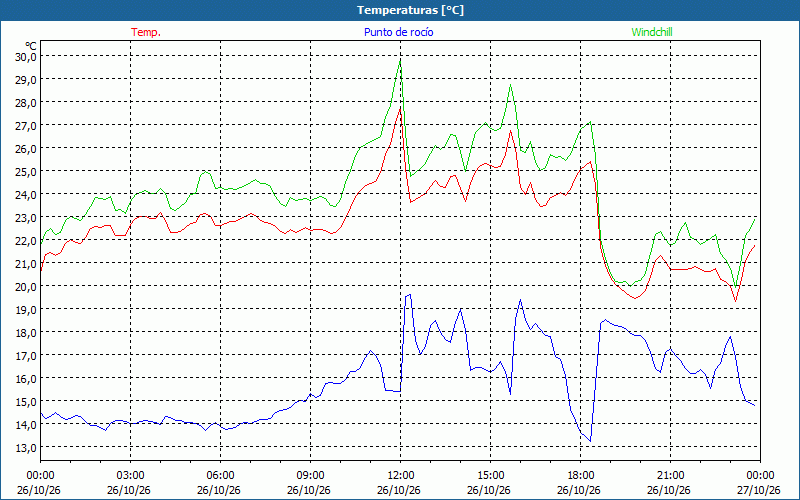Click the 20,0 y-axis value
This screenshot has width=800, height=500.
coord(25,286)
